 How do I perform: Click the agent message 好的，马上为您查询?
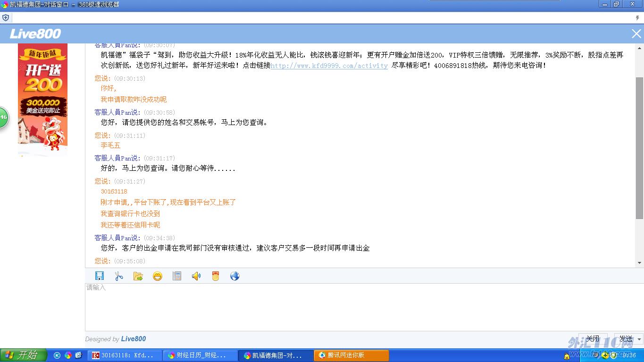coord(167,168)
